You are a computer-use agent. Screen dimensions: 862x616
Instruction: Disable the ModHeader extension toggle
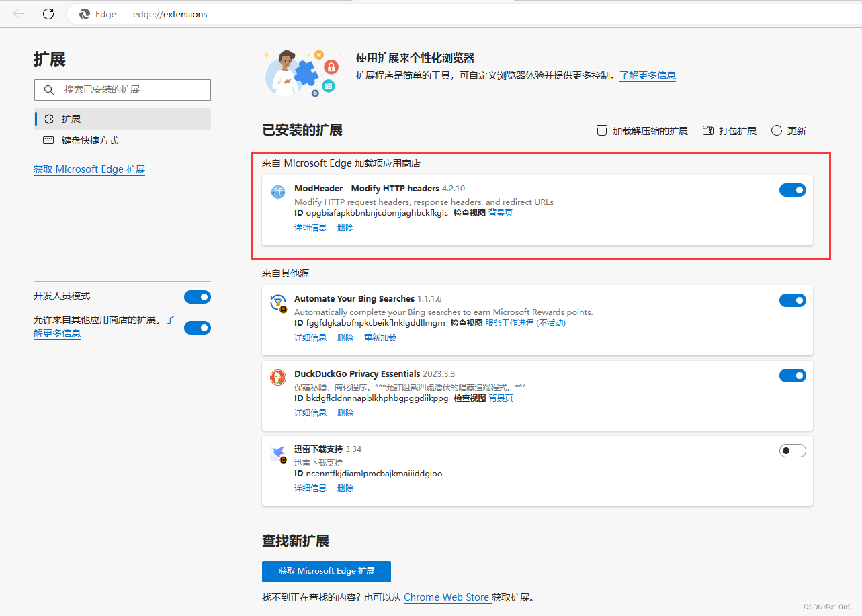[793, 190]
